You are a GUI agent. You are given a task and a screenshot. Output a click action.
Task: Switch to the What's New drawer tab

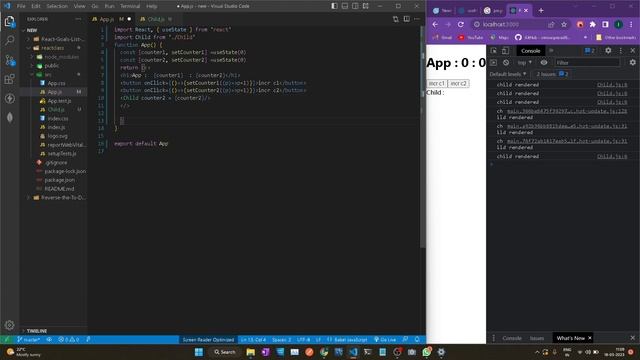coord(570,338)
